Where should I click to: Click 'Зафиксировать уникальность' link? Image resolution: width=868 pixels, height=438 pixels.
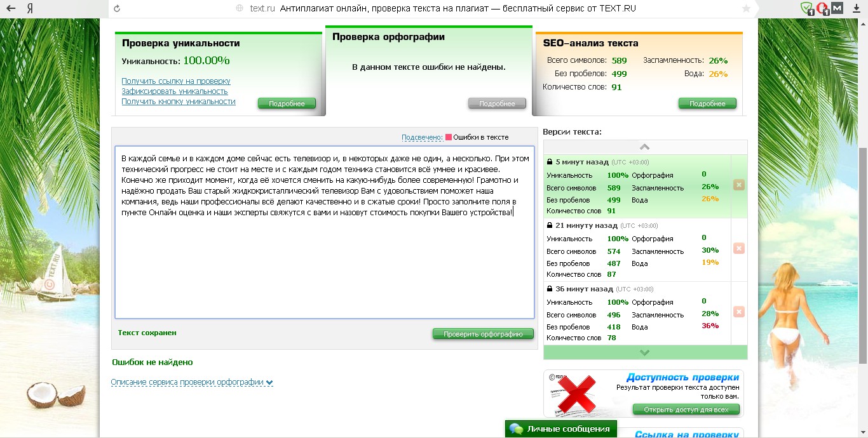(175, 91)
